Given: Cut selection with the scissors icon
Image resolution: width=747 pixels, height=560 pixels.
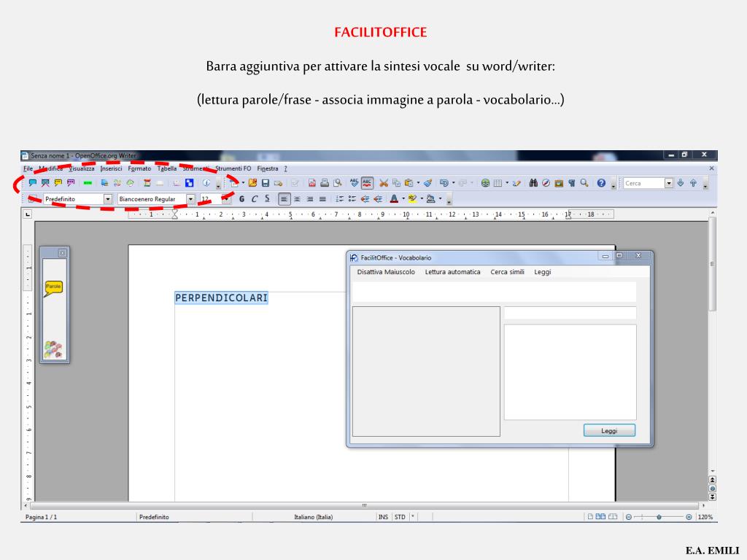Looking at the screenshot, I should point(384,183).
